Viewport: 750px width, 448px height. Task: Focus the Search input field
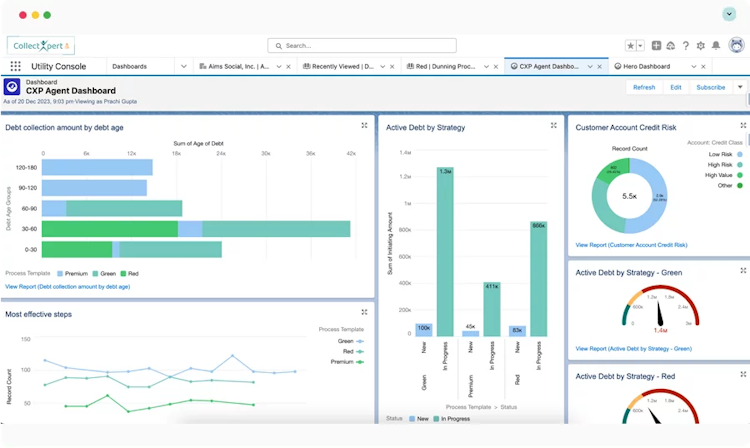point(362,45)
